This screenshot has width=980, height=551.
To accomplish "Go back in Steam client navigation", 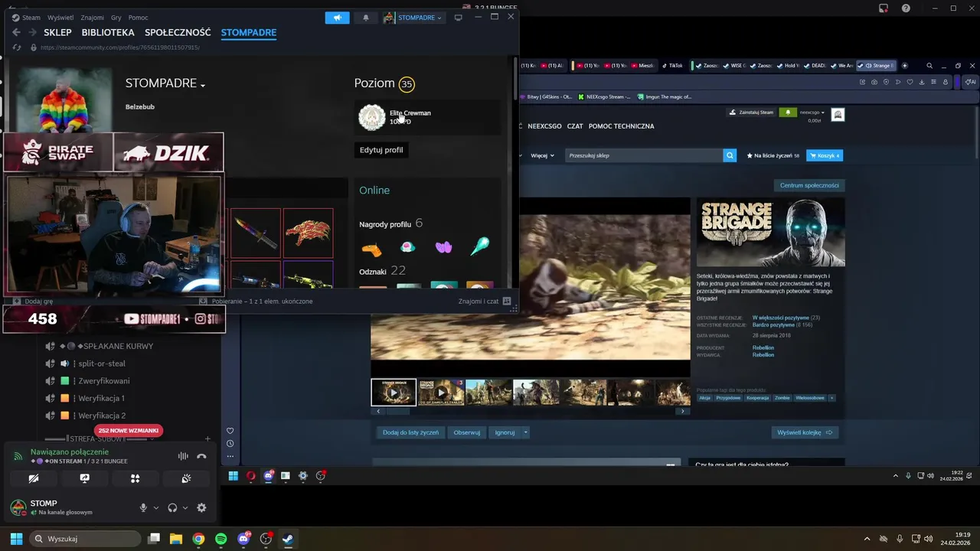I will click(x=16, y=32).
